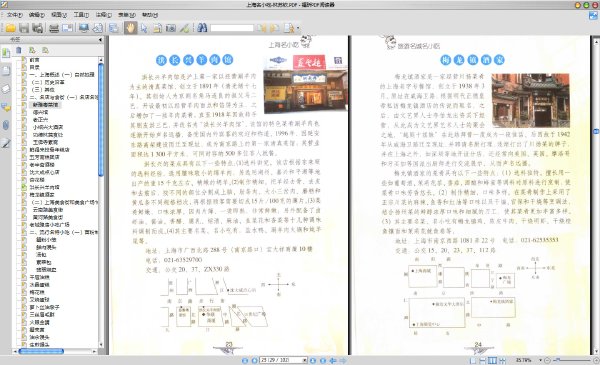Click the Save disk icon

click(x=24, y=28)
